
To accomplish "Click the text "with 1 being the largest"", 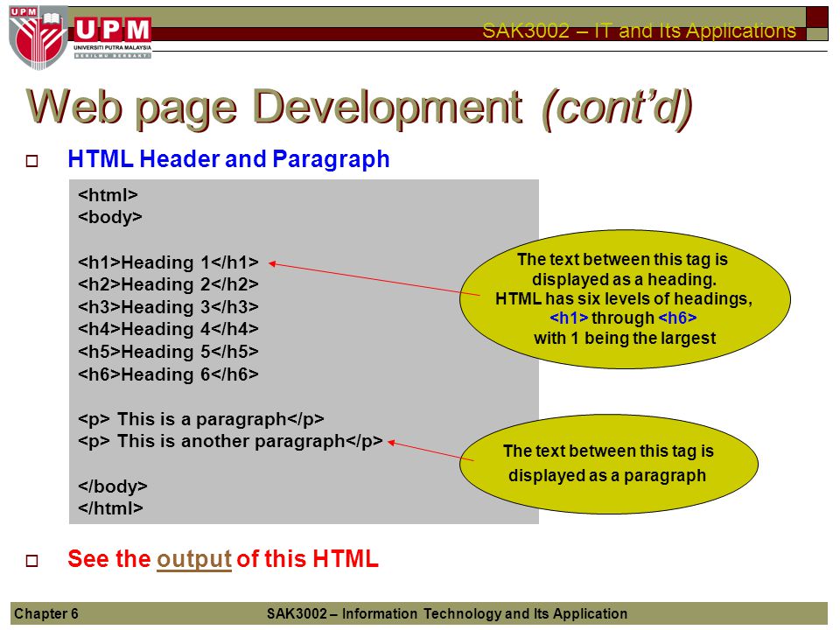I will [x=625, y=339].
